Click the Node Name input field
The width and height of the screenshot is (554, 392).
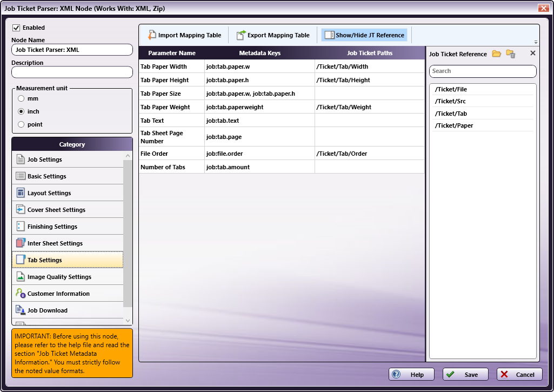tap(72, 50)
